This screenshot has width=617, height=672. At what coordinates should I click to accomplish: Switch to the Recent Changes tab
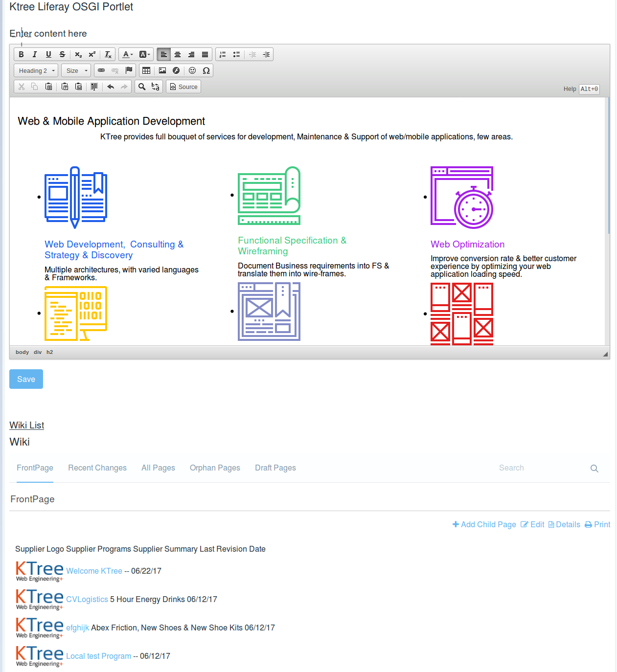tap(97, 468)
